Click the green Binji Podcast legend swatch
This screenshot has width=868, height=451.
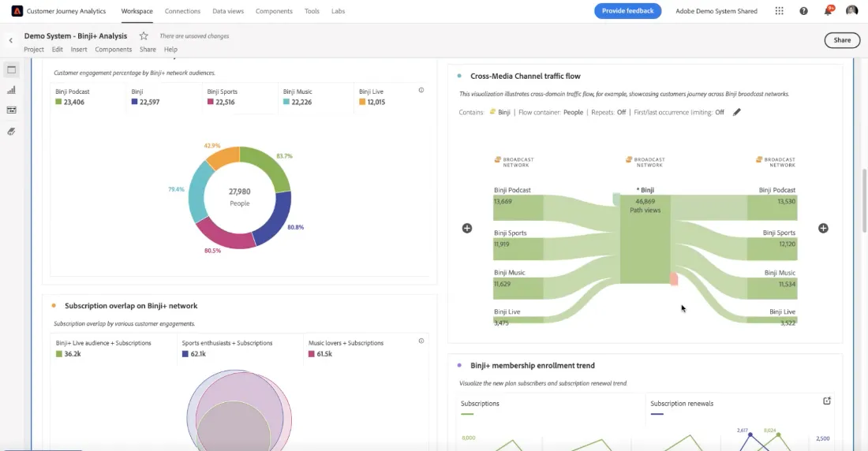click(x=58, y=102)
